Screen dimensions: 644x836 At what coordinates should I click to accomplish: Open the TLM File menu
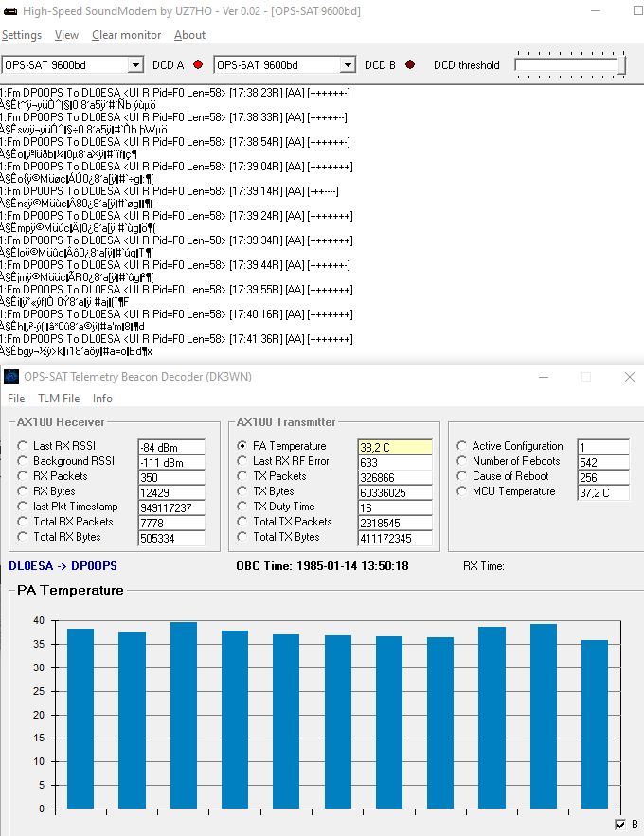pyautogui.click(x=59, y=399)
